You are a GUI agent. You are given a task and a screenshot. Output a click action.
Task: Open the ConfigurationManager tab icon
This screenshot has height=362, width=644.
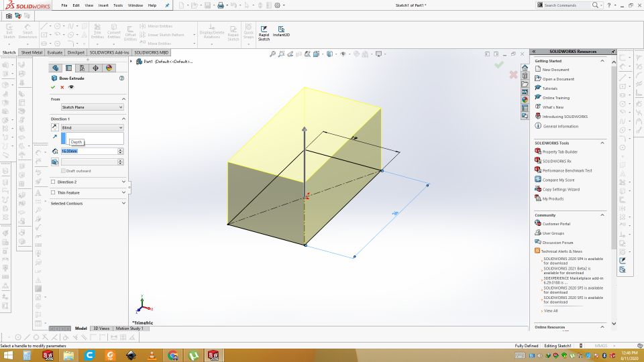82,68
